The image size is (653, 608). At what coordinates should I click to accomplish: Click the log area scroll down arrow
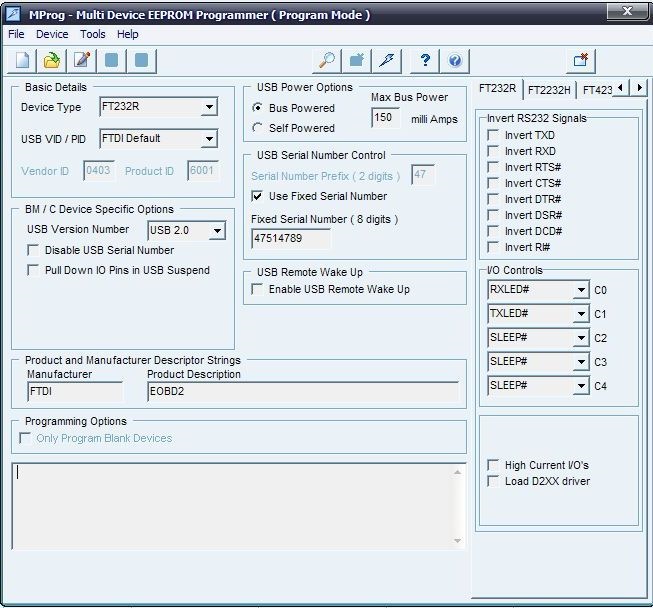pyautogui.click(x=457, y=541)
